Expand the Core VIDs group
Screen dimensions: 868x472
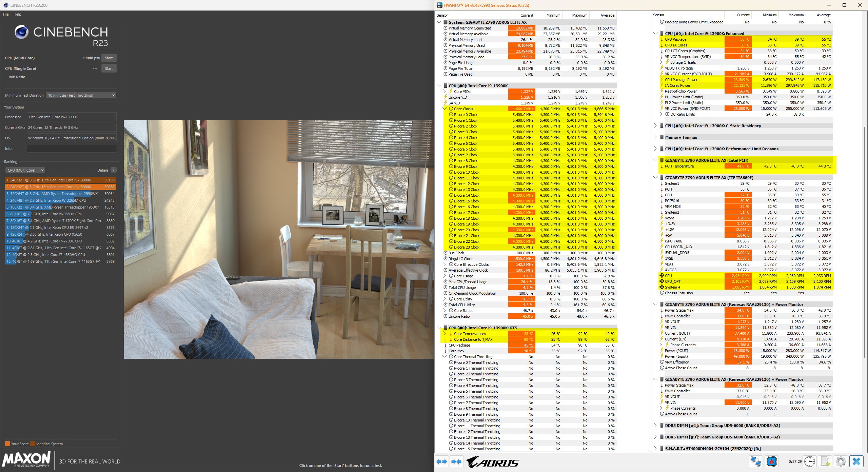point(445,92)
